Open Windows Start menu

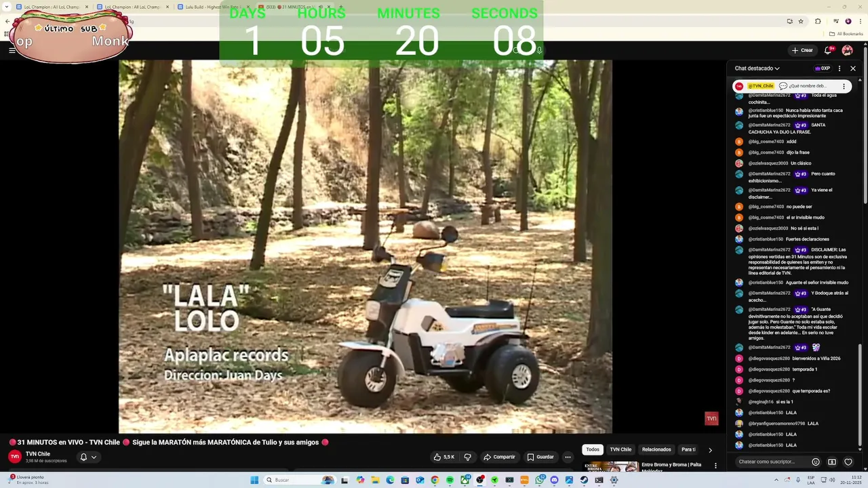point(254,480)
